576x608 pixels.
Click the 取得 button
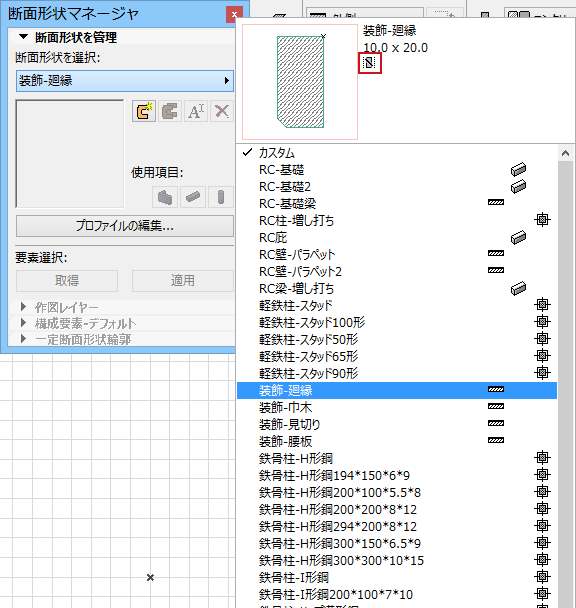click(67, 281)
